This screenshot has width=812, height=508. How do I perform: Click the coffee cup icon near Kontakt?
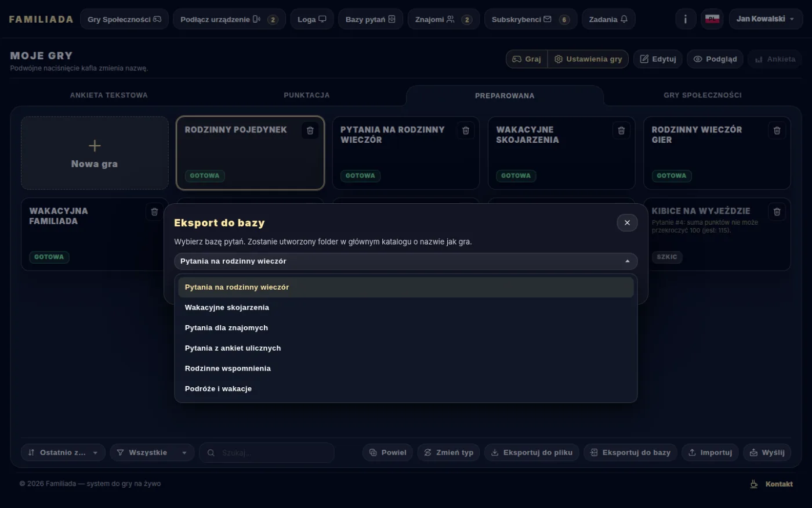point(753,484)
